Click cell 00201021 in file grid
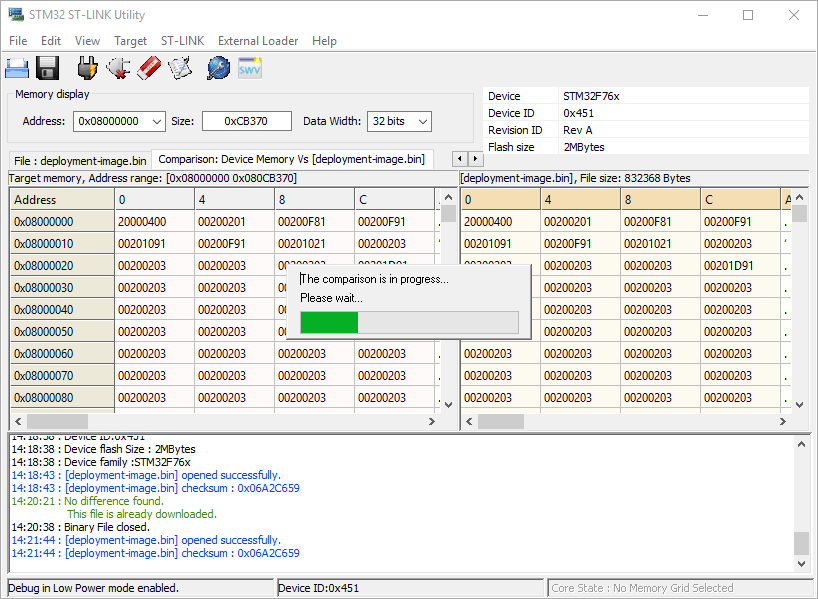 coord(660,244)
